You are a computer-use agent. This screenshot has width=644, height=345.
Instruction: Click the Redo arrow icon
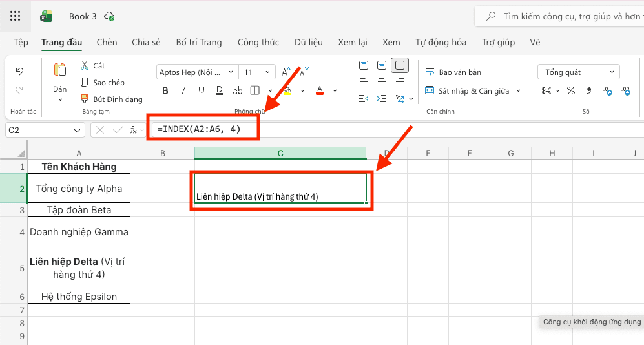[19, 90]
